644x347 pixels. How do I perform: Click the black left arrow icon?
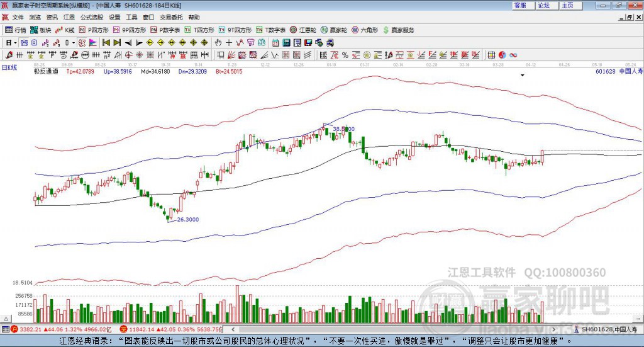128,43
